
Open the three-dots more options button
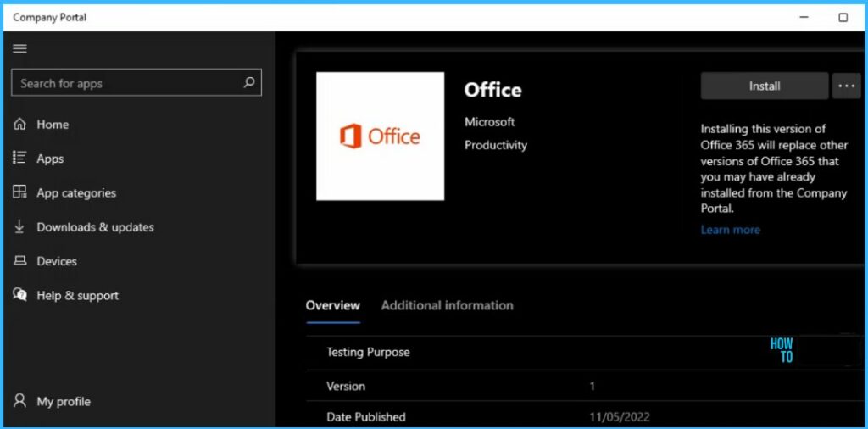click(847, 86)
